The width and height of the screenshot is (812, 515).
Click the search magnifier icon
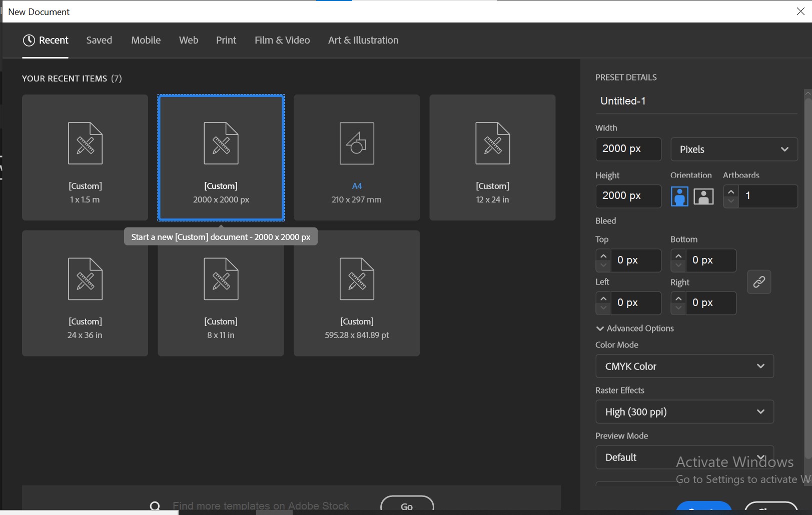click(155, 506)
